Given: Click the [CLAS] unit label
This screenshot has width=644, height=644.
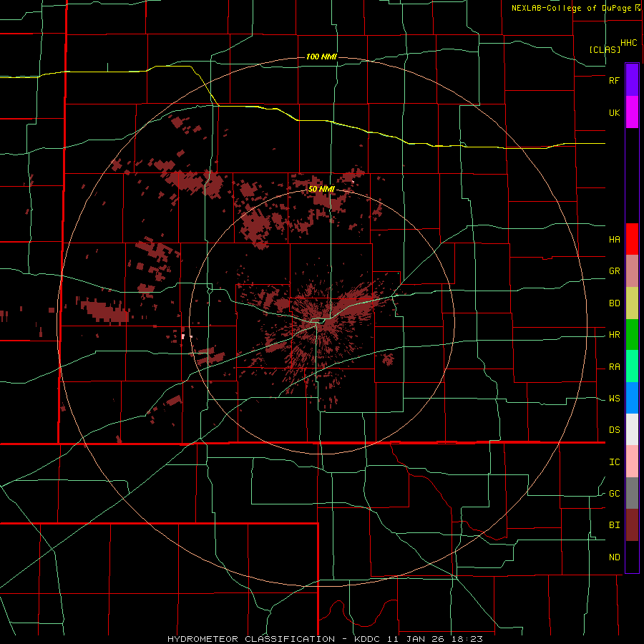Looking at the screenshot, I should point(605,49).
